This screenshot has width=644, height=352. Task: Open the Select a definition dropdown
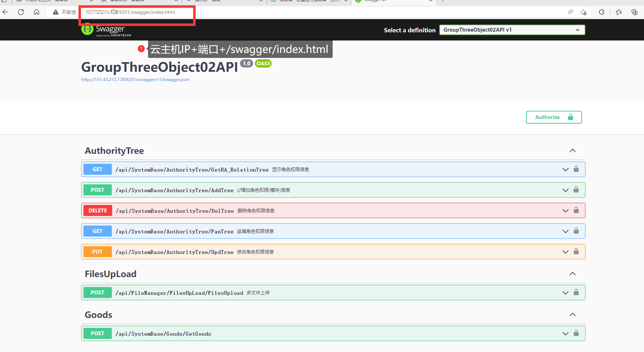point(512,29)
